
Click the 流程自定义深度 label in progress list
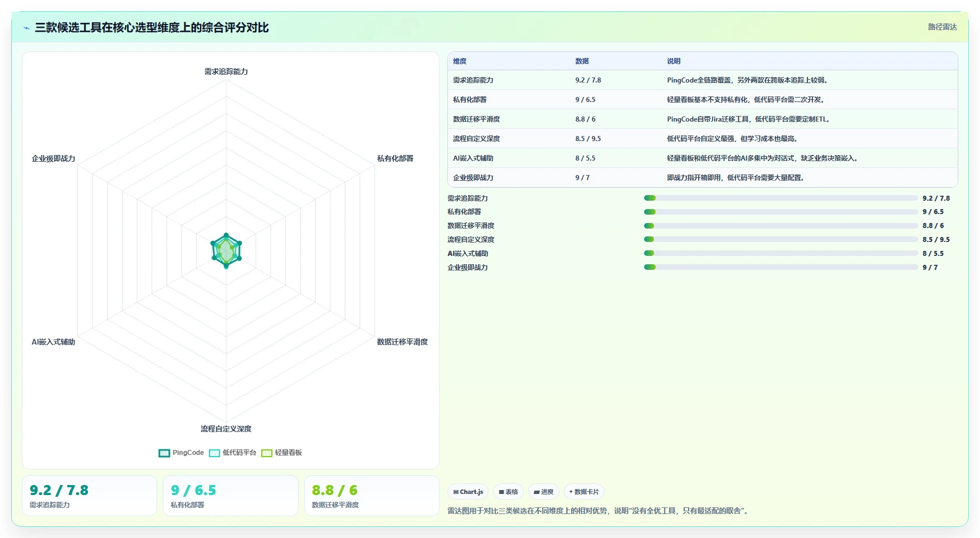[471, 240]
